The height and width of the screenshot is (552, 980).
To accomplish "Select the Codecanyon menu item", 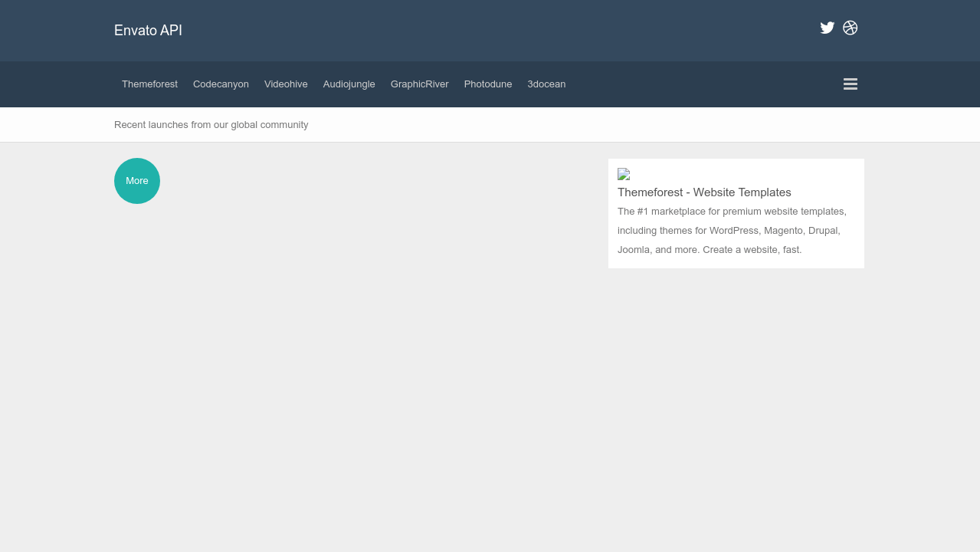I will tap(221, 84).
